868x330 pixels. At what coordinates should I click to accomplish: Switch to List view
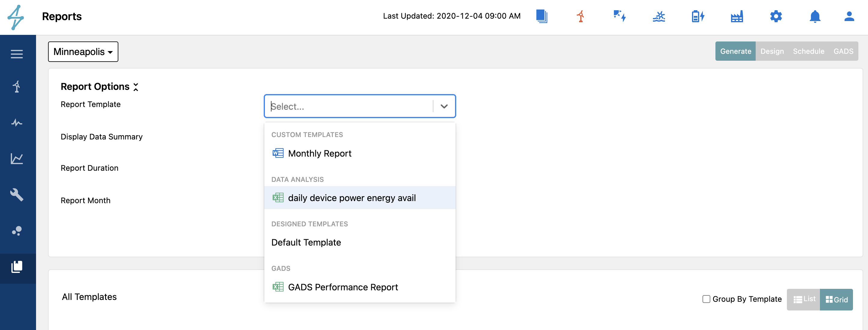click(x=804, y=299)
